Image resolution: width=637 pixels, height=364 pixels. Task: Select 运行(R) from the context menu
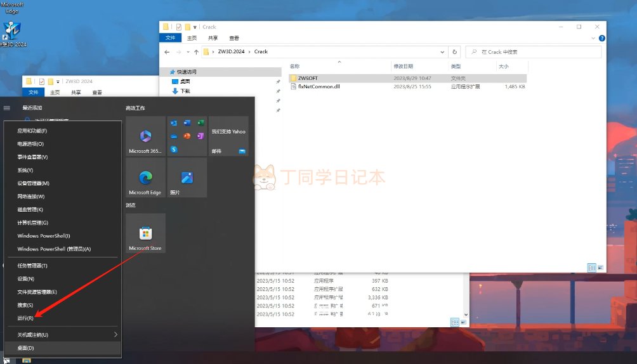point(25,318)
